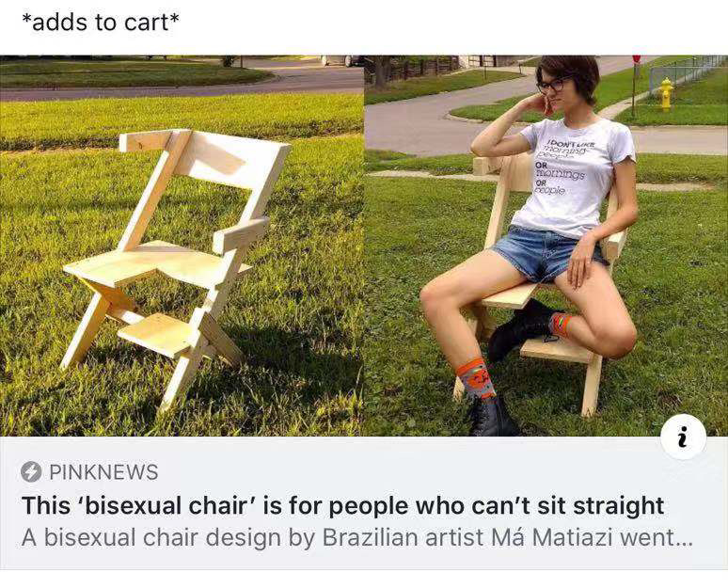This screenshot has height=588, width=728.
Task: Click the armrest block of empty chair
Action: (240, 235)
